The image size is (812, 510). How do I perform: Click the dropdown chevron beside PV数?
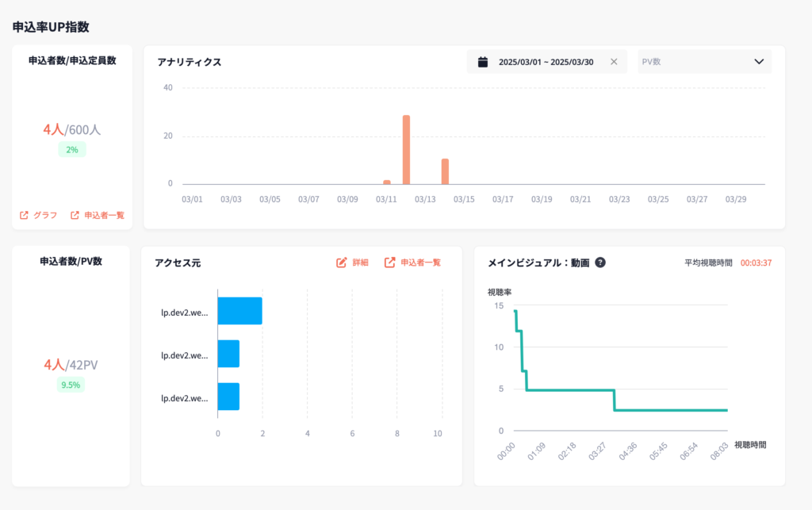(759, 62)
